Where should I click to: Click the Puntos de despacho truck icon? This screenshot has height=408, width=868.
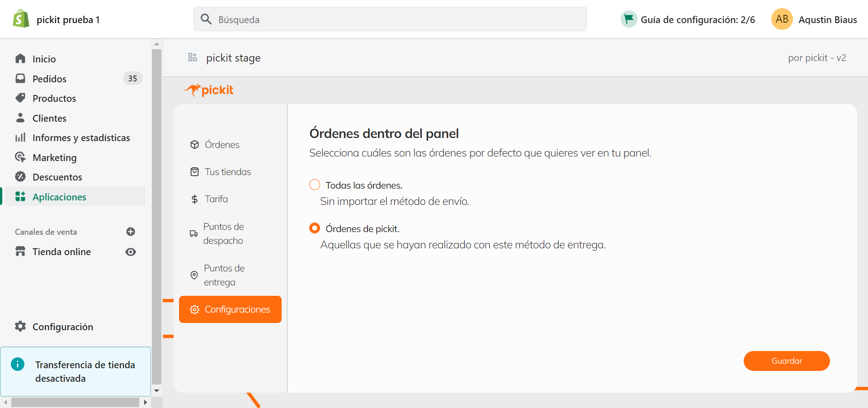point(193,233)
